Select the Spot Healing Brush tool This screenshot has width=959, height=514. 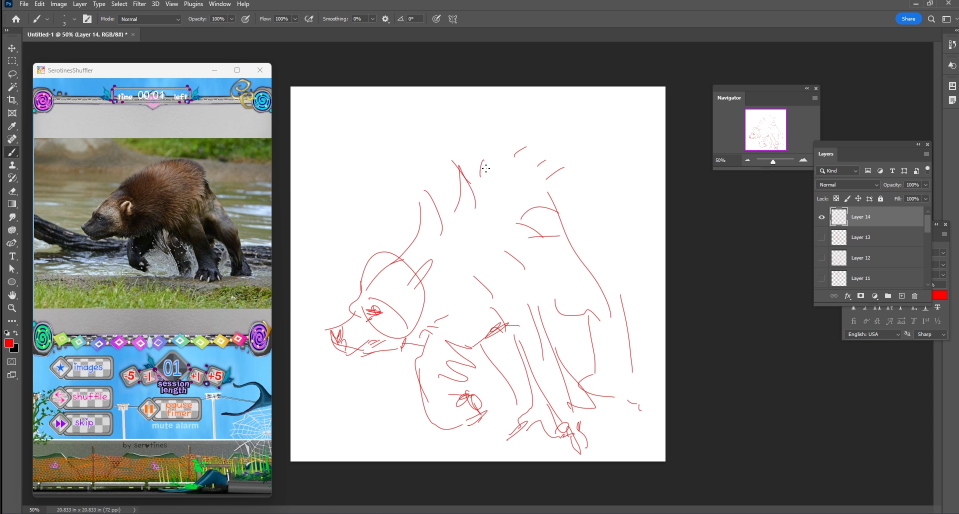(x=12, y=139)
